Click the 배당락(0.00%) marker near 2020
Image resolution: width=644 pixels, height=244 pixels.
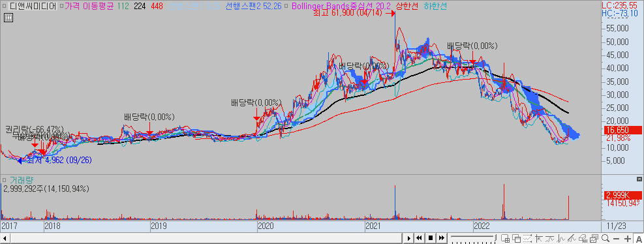[256, 102]
